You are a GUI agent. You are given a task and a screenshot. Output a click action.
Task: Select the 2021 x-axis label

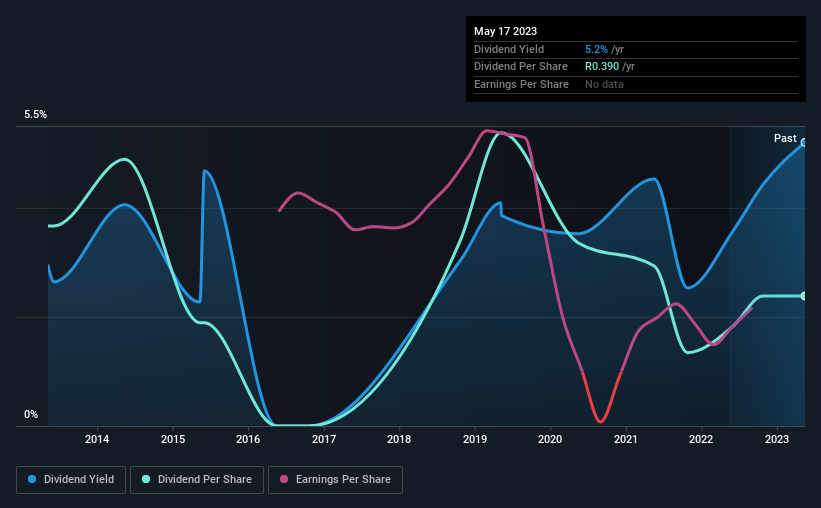tap(626, 439)
